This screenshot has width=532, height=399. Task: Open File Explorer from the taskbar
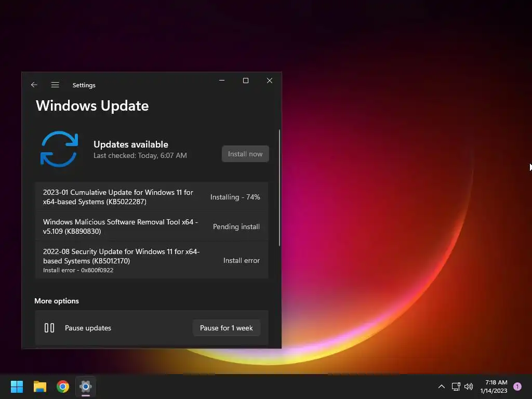click(x=40, y=387)
